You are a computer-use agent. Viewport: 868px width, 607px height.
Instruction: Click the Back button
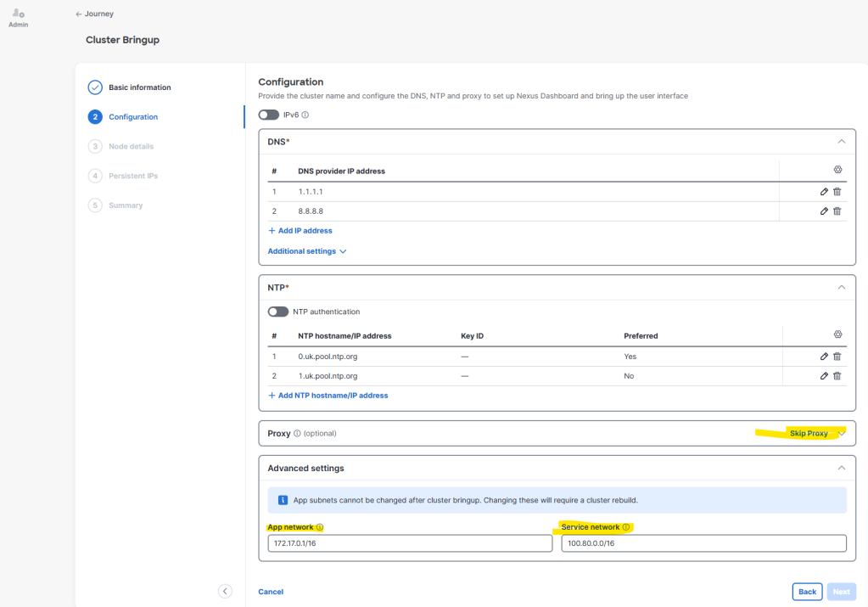pos(807,592)
